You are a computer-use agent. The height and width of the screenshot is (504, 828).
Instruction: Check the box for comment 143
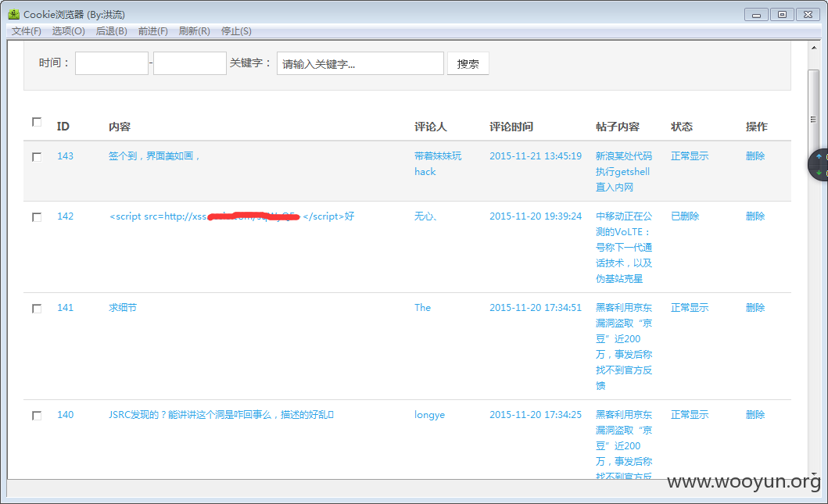(37, 157)
